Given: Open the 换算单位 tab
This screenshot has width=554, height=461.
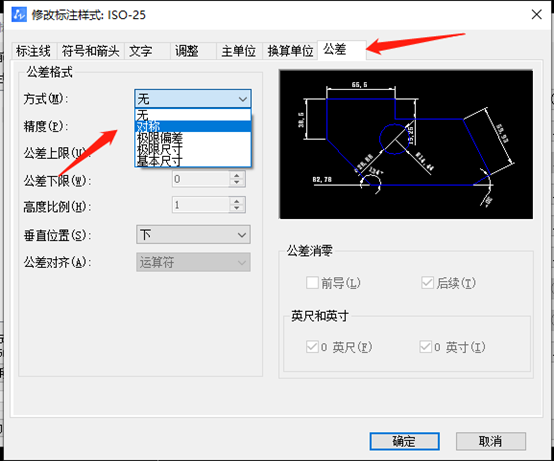Looking at the screenshot, I should 290,51.
